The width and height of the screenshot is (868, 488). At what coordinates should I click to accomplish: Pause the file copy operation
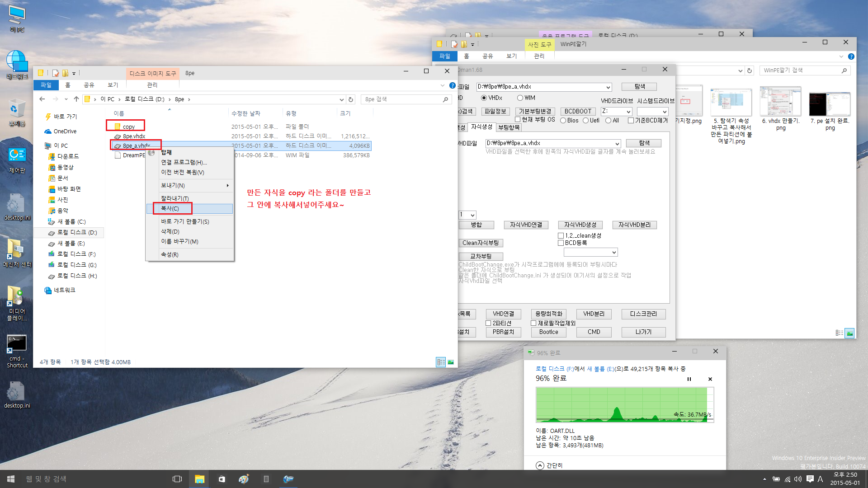click(689, 379)
